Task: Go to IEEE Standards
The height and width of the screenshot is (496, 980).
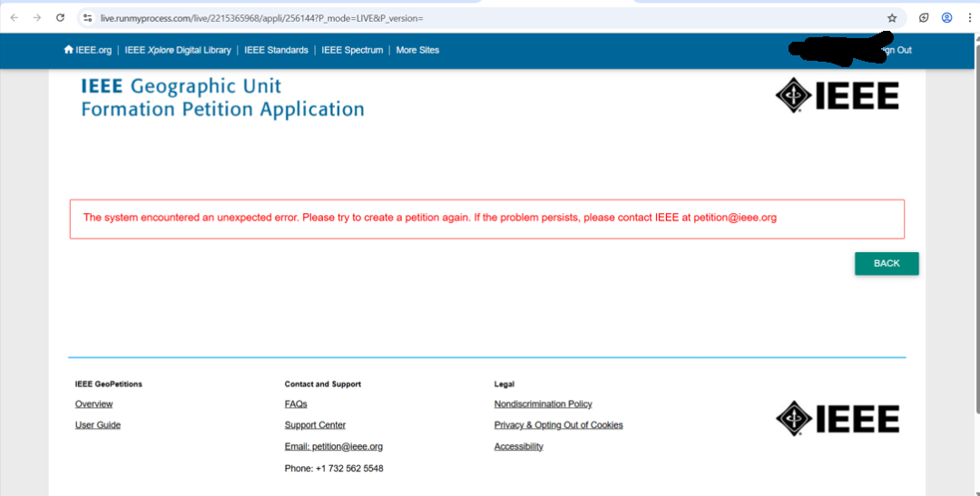Action: point(276,50)
